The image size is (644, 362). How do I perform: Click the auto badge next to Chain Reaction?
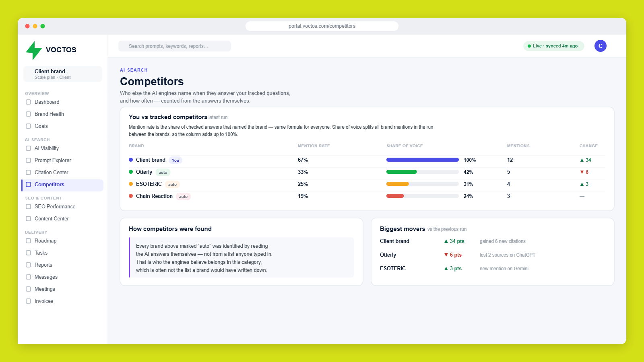pyautogui.click(x=183, y=197)
